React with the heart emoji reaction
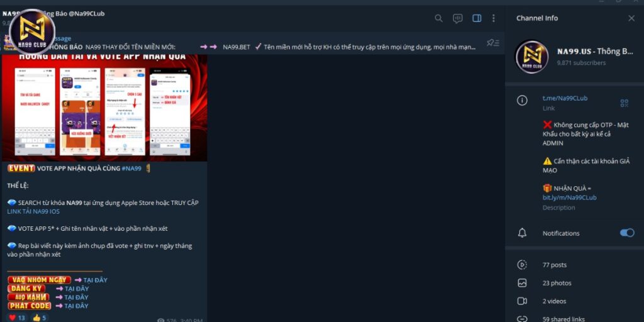This screenshot has width=644, height=322. tap(17, 318)
